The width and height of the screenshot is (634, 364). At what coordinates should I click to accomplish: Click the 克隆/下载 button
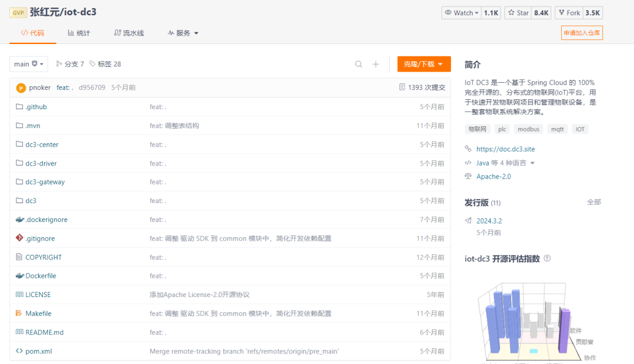(x=423, y=64)
